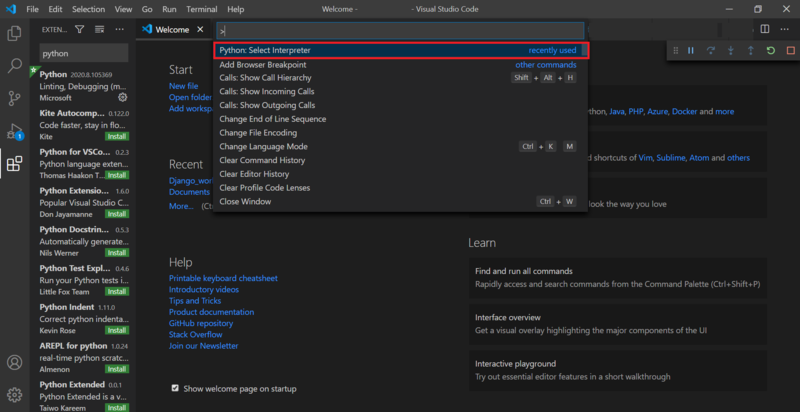This screenshot has height=412, width=800.
Task: Select Python: Select Interpreter command
Action: [x=401, y=50]
